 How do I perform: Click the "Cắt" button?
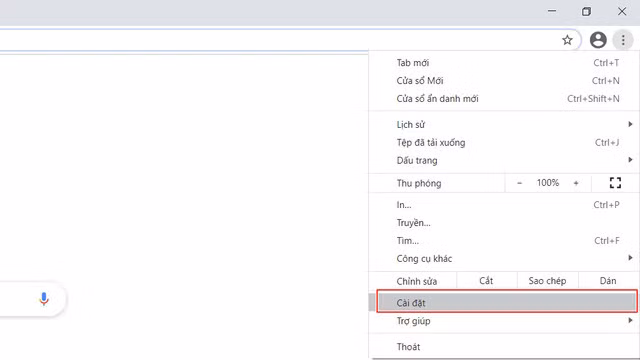pos(487,281)
